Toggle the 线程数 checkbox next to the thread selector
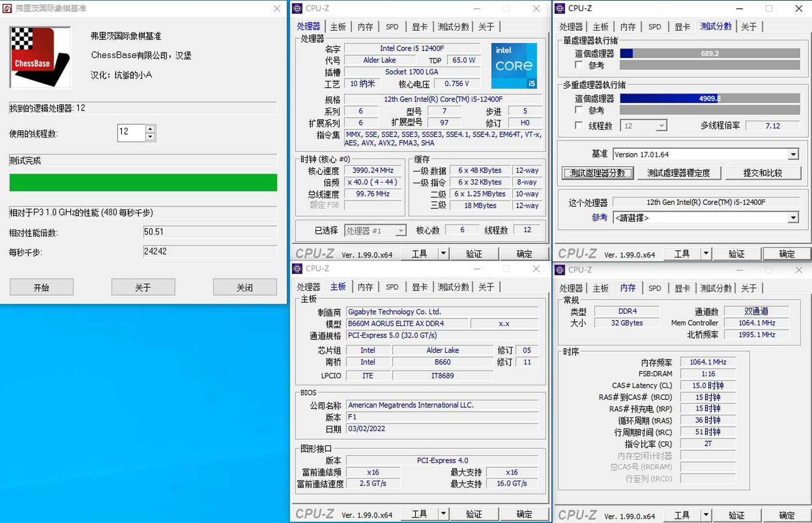This screenshot has height=523, width=812. 579,125
